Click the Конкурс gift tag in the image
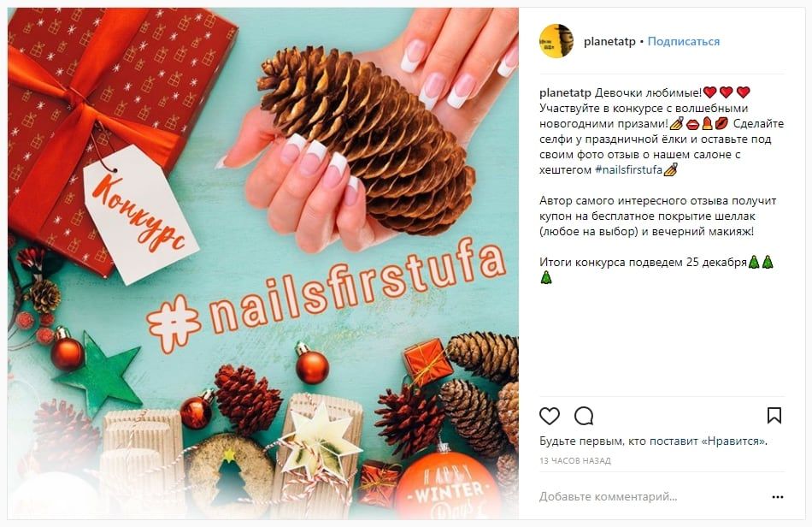This screenshot has height=527, width=812. pyautogui.click(x=140, y=214)
